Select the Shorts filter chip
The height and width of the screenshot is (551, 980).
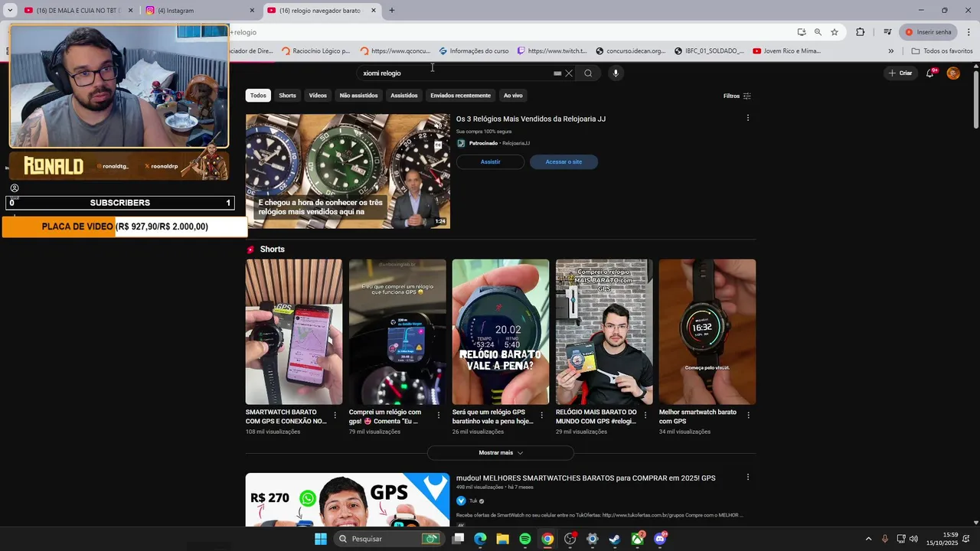pyautogui.click(x=287, y=96)
